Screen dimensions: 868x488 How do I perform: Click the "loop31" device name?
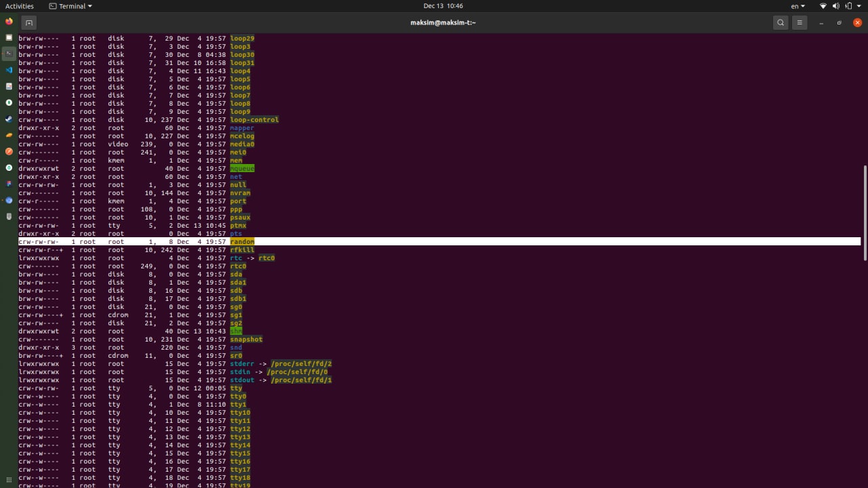pos(242,63)
